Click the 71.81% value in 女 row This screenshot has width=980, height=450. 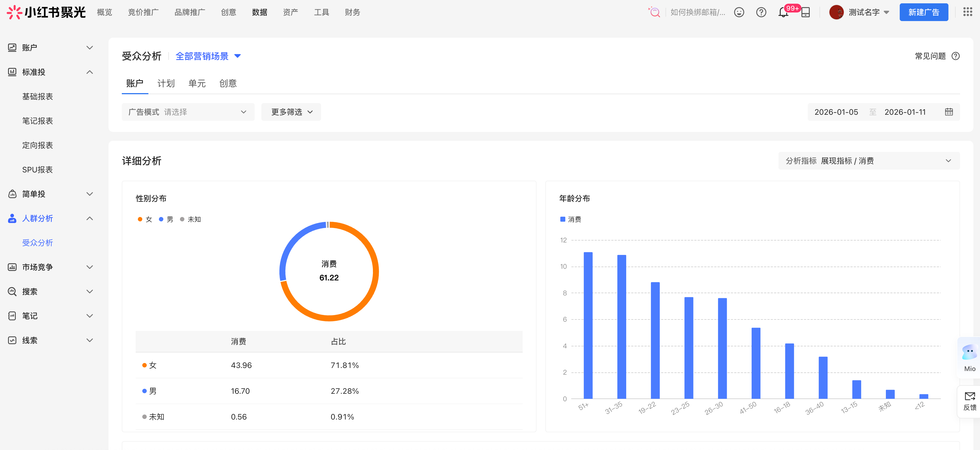tap(345, 365)
